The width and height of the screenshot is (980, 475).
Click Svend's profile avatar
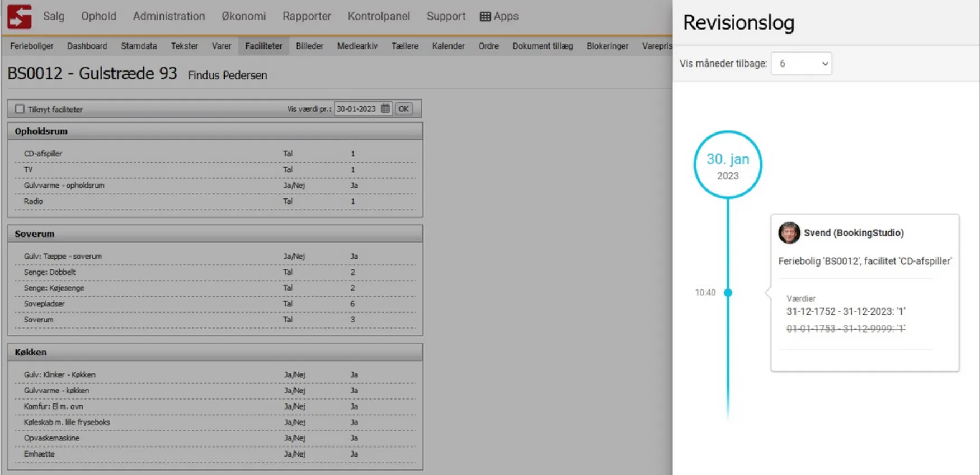pos(789,233)
